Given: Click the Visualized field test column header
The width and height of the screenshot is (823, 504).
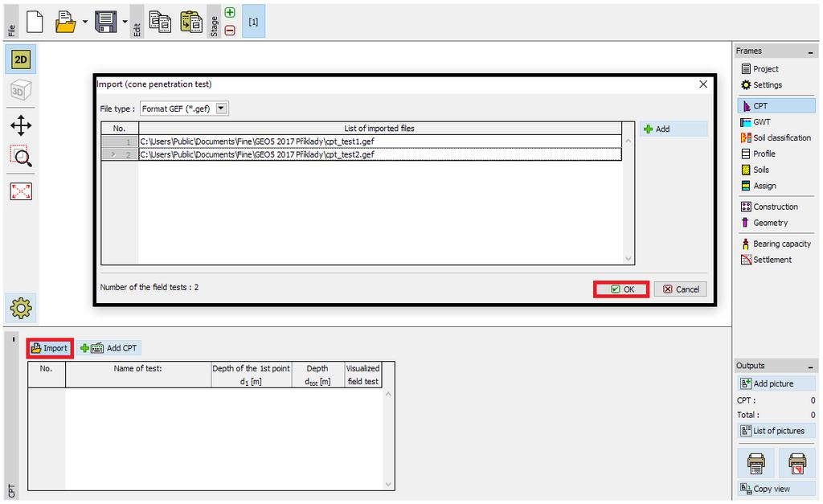Looking at the screenshot, I should pos(362,375).
